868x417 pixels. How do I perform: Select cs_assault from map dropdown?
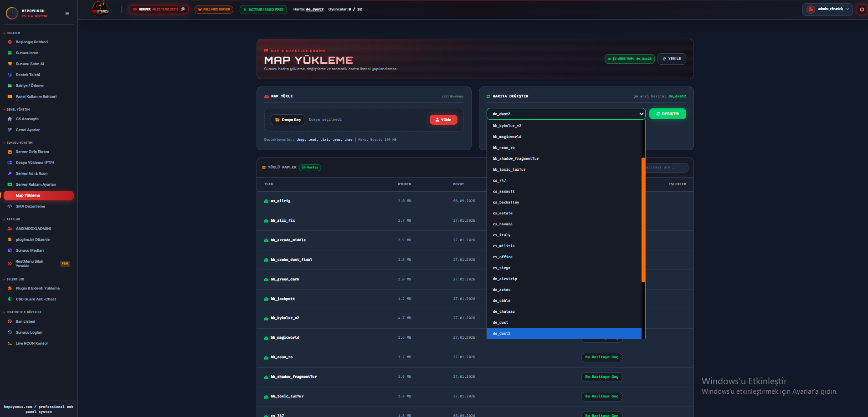click(564, 191)
